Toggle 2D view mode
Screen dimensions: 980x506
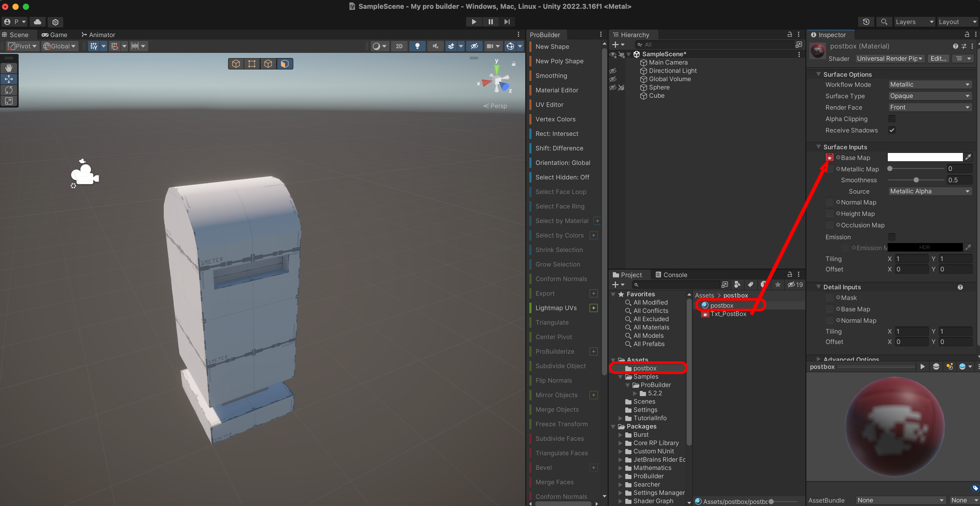(399, 46)
